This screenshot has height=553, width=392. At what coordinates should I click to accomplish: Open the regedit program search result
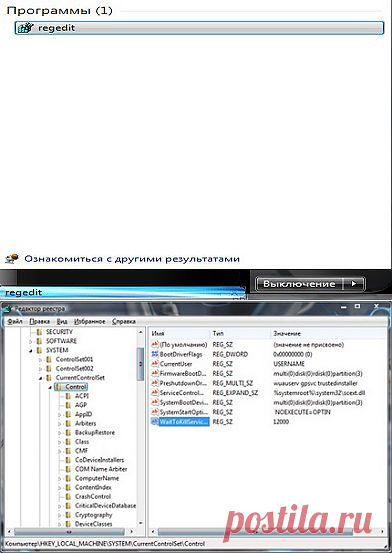pos(199,28)
